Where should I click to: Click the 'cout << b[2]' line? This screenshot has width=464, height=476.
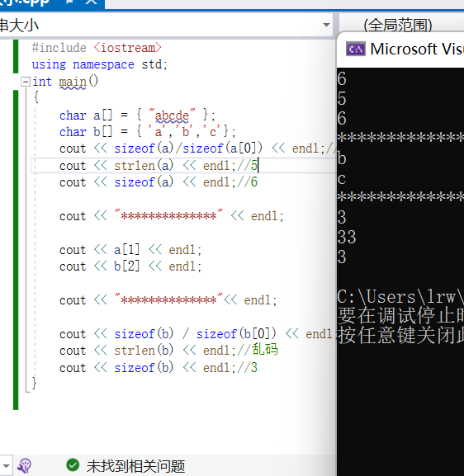pyautogui.click(x=130, y=266)
